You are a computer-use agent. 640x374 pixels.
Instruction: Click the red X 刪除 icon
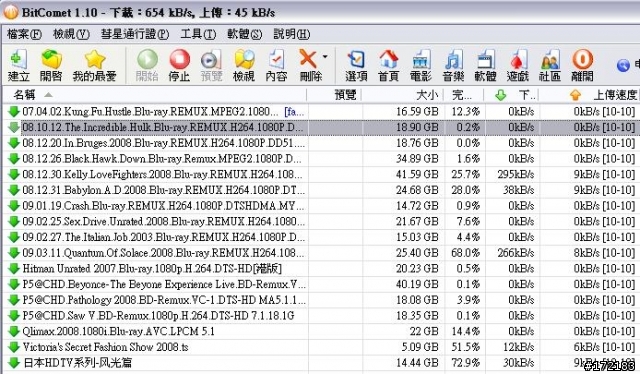[310, 65]
